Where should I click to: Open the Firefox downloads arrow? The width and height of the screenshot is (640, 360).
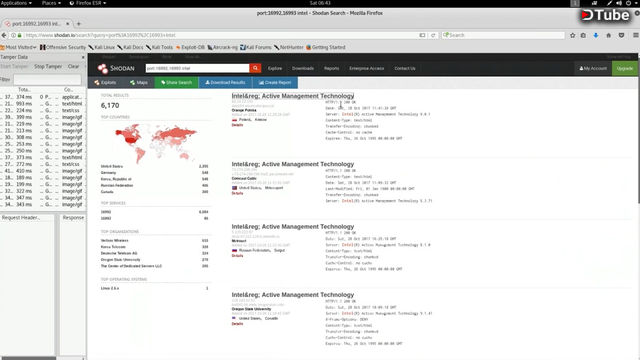click(x=596, y=36)
